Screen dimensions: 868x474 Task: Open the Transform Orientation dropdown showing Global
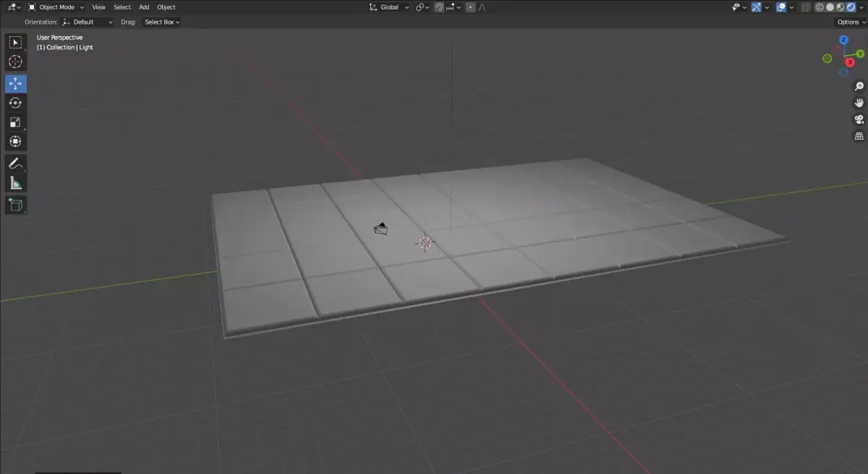[x=388, y=7]
